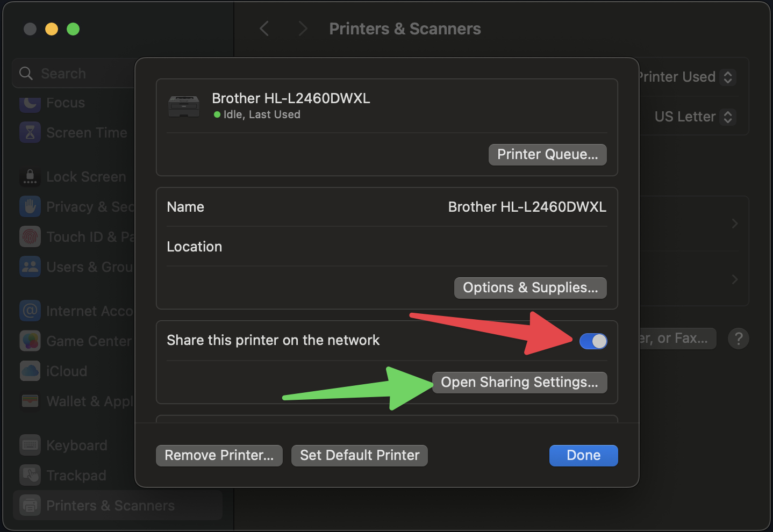773x532 pixels.
Task: Toggle Share this printer on the network
Action: [x=593, y=341]
